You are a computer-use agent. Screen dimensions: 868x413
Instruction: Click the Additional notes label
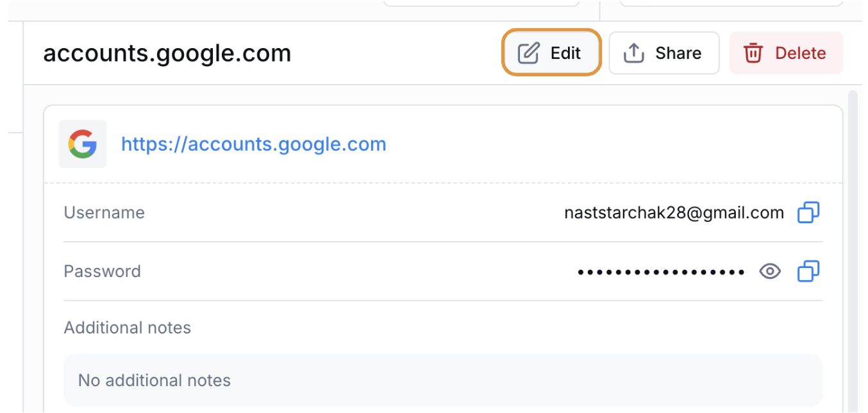click(128, 328)
